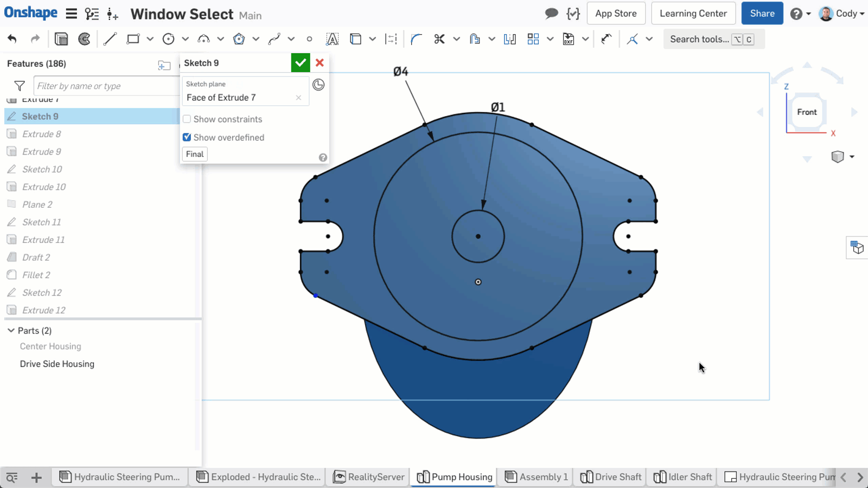Image resolution: width=868 pixels, height=488 pixels.
Task: Open the Learning Center
Action: click(693, 13)
